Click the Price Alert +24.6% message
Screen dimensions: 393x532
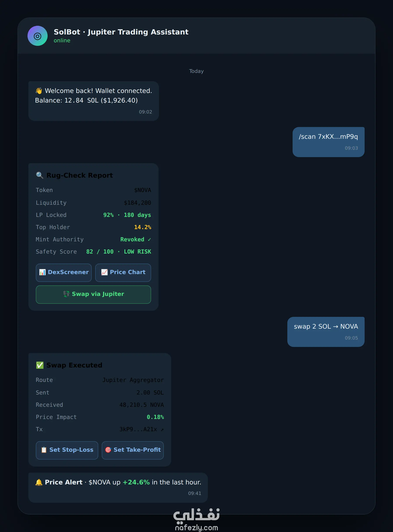[x=118, y=487]
